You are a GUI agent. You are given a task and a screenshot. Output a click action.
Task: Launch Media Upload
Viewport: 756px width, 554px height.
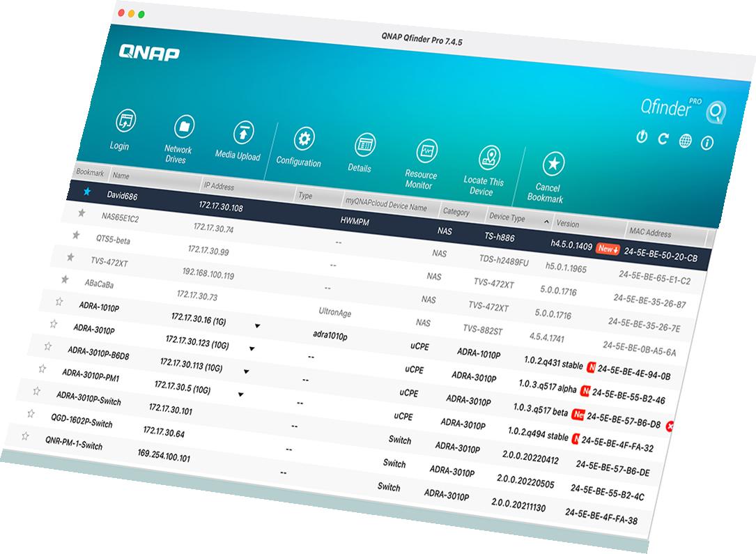(240, 140)
